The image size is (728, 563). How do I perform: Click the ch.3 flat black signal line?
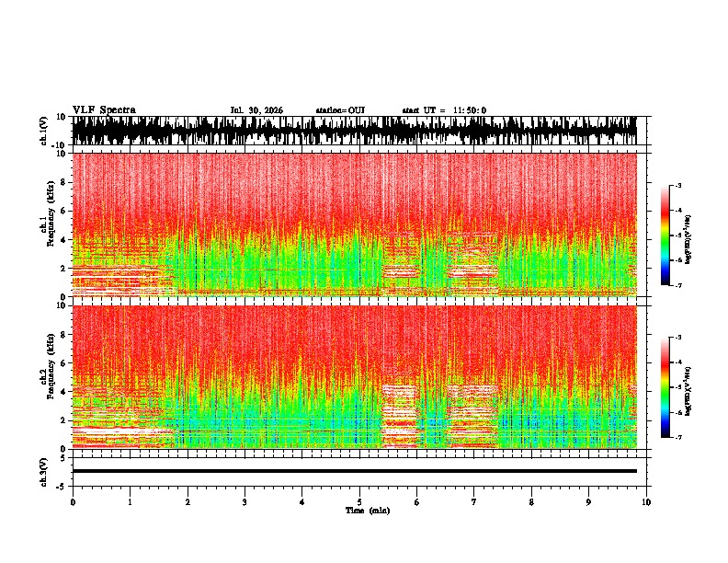pos(354,471)
